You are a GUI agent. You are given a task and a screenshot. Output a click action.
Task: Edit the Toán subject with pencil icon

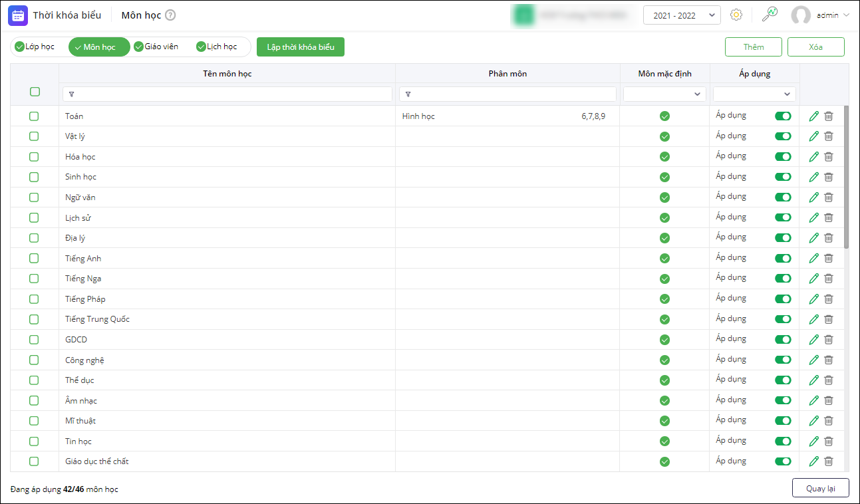[x=813, y=116]
